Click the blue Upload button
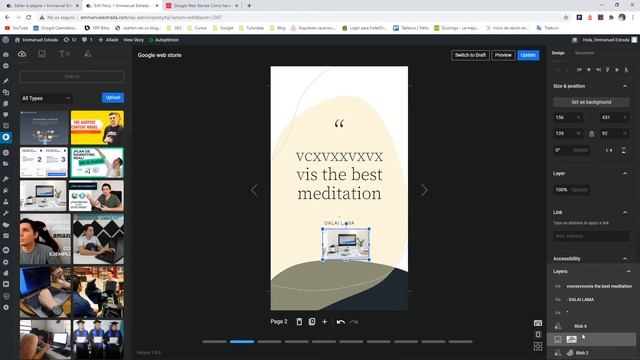 click(x=113, y=98)
